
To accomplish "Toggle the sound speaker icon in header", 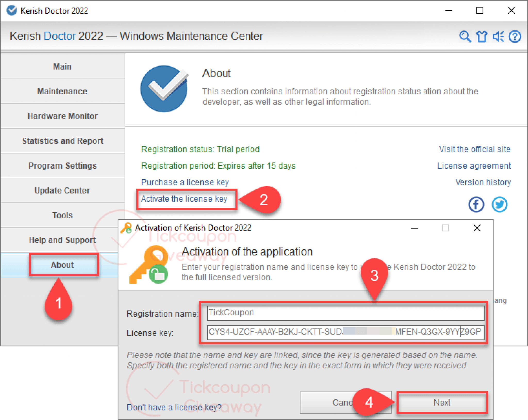I will coord(498,36).
